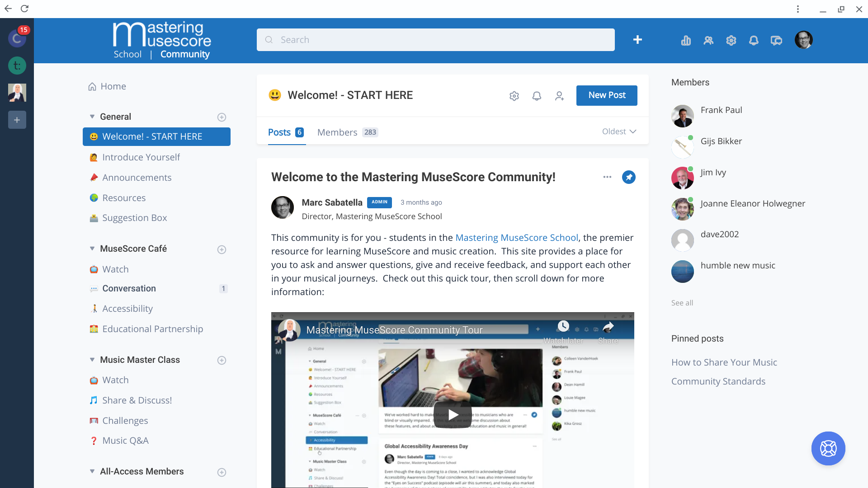Select the notifications bell icon

pyautogui.click(x=754, y=40)
